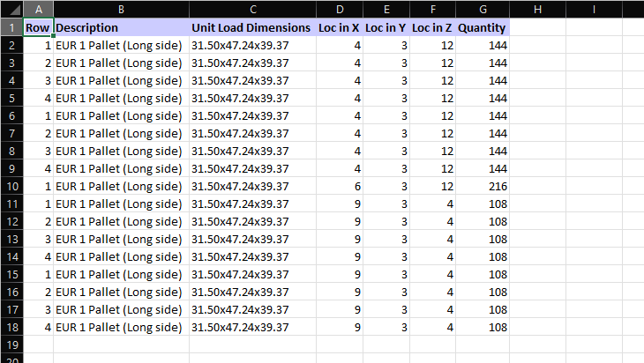Select column H header

pyautogui.click(x=537, y=9)
